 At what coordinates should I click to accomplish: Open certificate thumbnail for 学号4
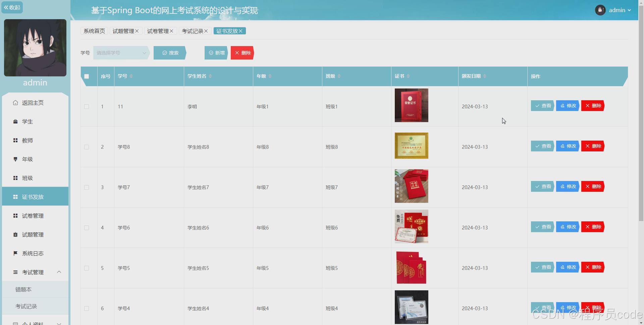pyautogui.click(x=412, y=307)
